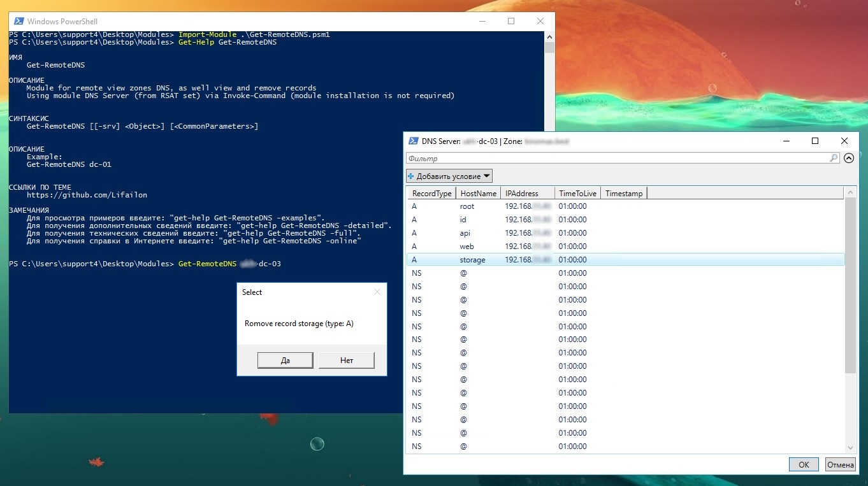Sort by the Timestamp column header
Viewport: 868px width, 486px height.
[624, 193]
